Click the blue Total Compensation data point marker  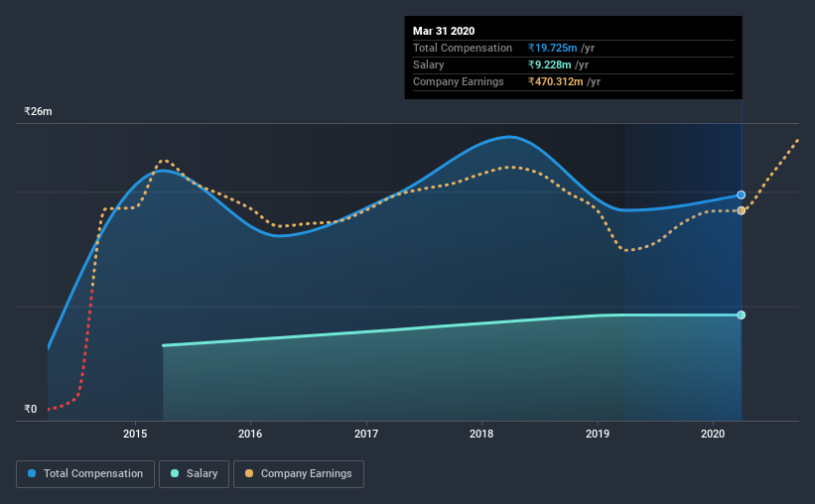(x=742, y=194)
